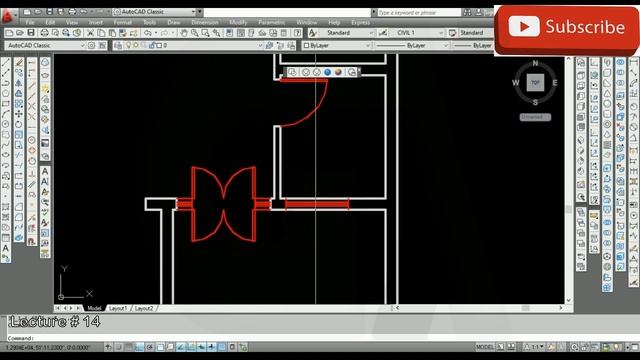Click the TOP face of ViewCube
Screen dimensions: 640x360
click(x=535, y=83)
